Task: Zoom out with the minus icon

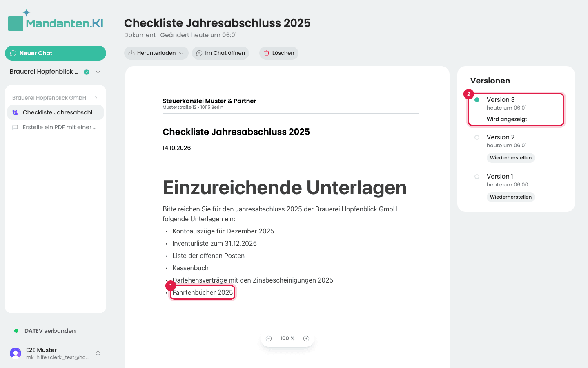Action: [x=269, y=339]
